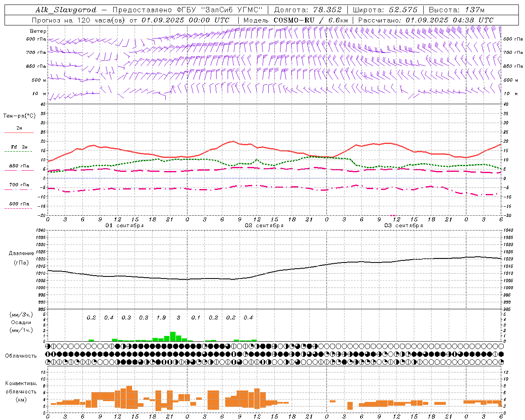The height and width of the screenshot is (420, 525).
Task: Click the 'Модель COSMO-RU / 6.6км' label
Action: pos(296,20)
